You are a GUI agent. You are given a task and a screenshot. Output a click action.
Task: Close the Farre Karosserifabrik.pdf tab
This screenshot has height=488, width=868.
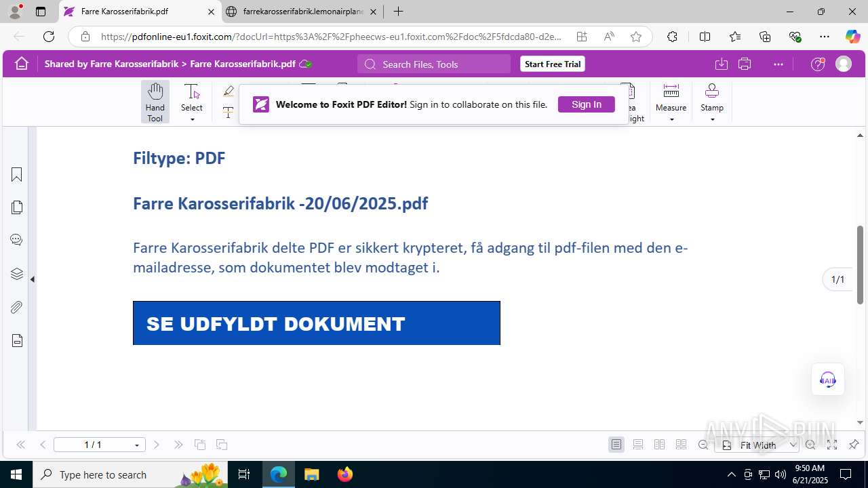(x=211, y=12)
